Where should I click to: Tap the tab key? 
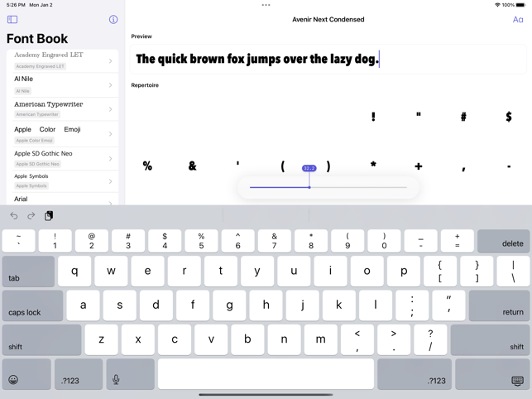[x=28, y=272]
